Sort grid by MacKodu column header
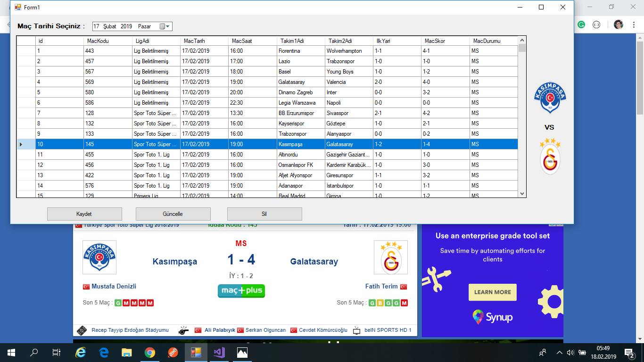The image size is (644, 362). [108, 41]
